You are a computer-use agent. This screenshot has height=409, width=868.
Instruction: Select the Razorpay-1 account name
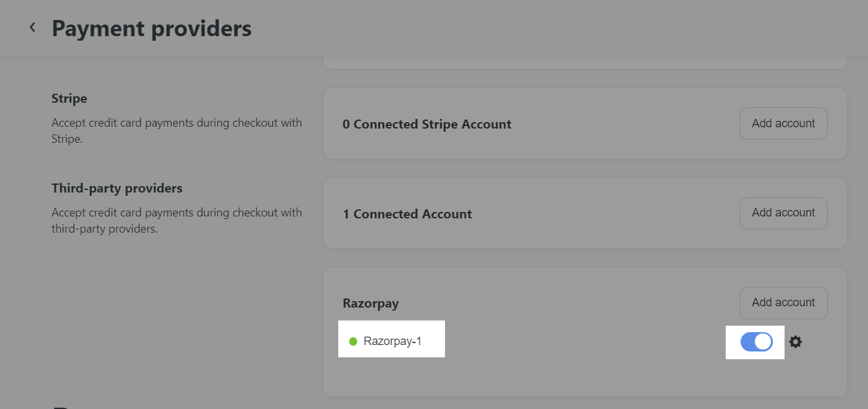click(x=393, y=341)
